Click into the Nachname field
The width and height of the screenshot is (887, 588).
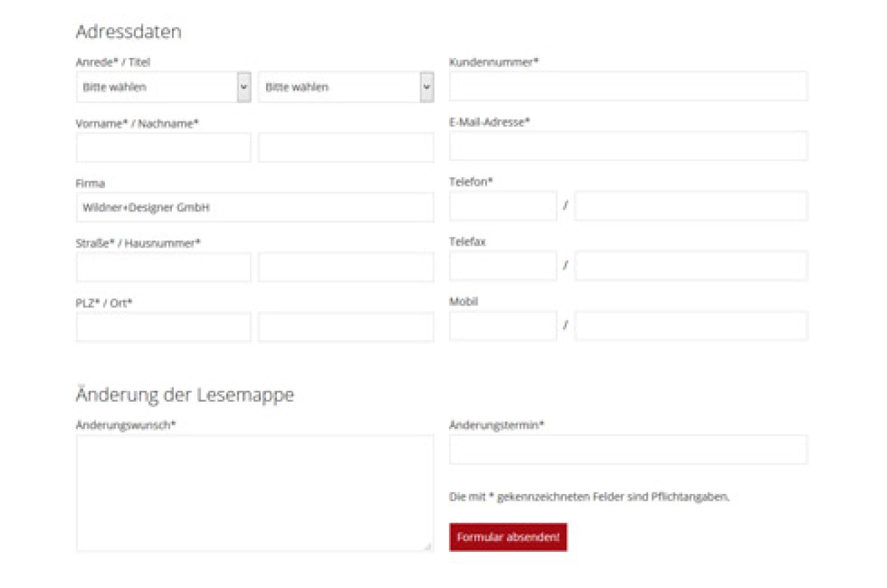[345, 147]
